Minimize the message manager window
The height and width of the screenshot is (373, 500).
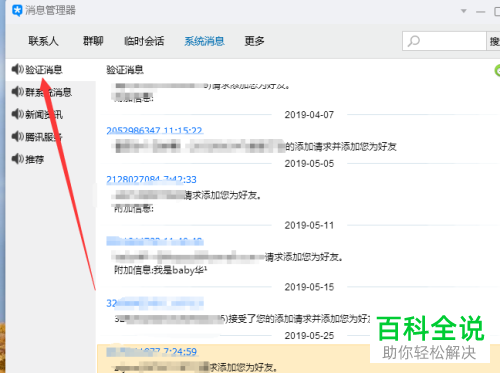480,12
